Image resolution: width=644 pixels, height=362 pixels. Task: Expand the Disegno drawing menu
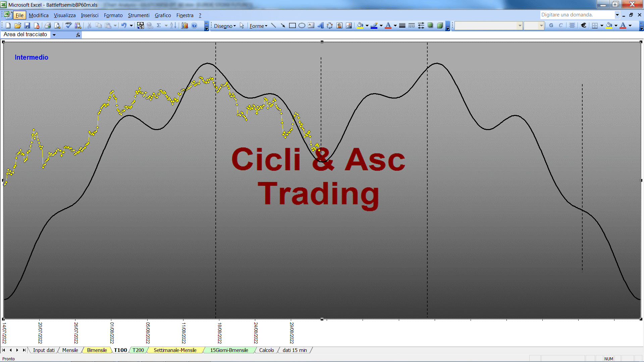tap(225, 26)
